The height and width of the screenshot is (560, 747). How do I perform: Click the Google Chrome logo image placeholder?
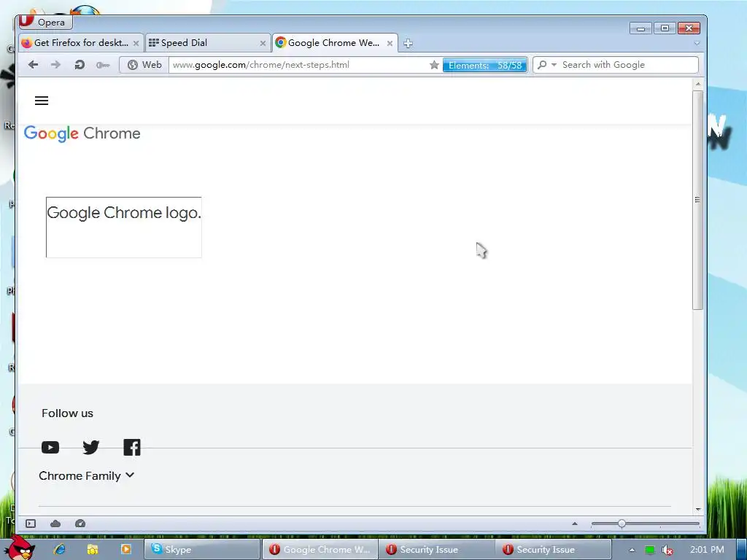124,227
